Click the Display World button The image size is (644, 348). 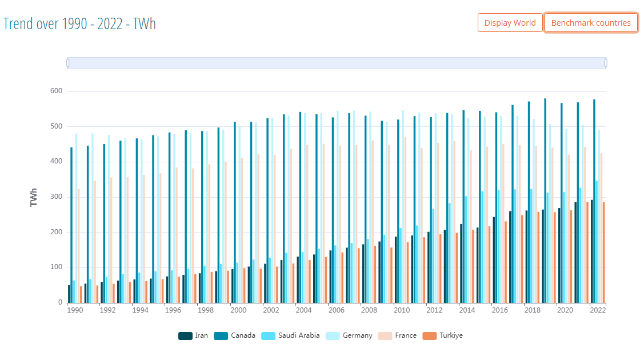click(510, 23)
